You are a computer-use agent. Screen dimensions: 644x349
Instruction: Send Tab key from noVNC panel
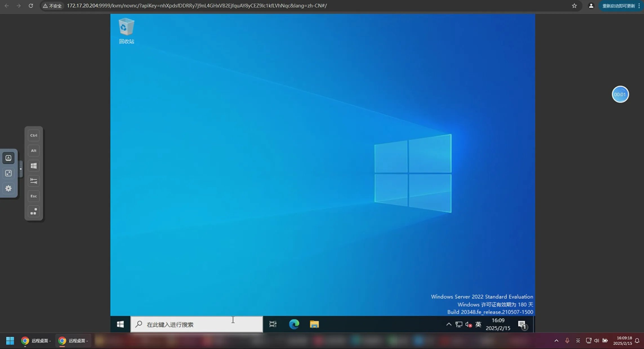point(34,181)
